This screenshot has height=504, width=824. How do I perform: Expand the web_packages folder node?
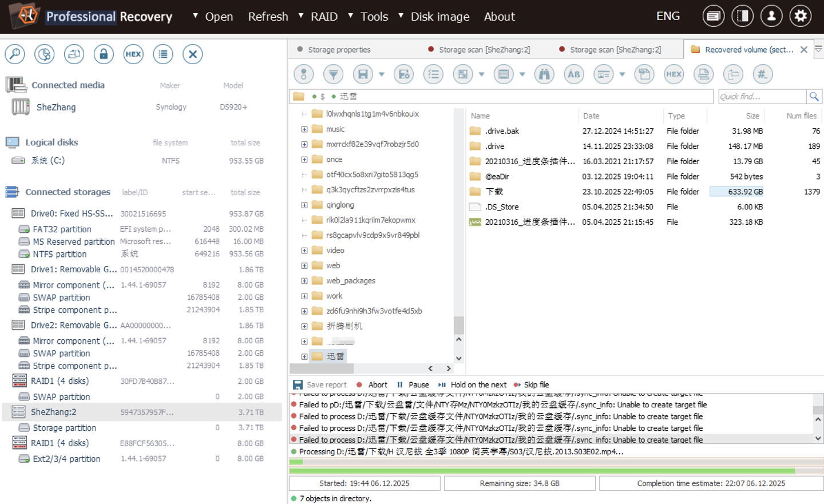click(x=304, y=281)
